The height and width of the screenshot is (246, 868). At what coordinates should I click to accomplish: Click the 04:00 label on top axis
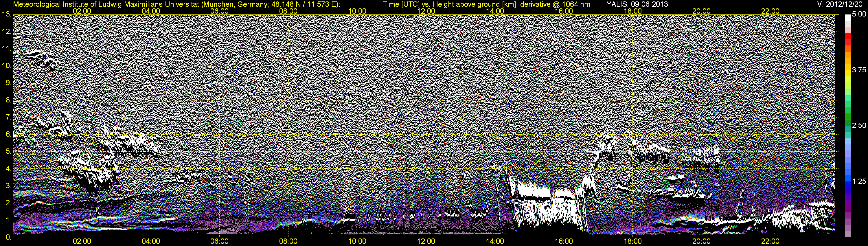click(x=151, y=11)
